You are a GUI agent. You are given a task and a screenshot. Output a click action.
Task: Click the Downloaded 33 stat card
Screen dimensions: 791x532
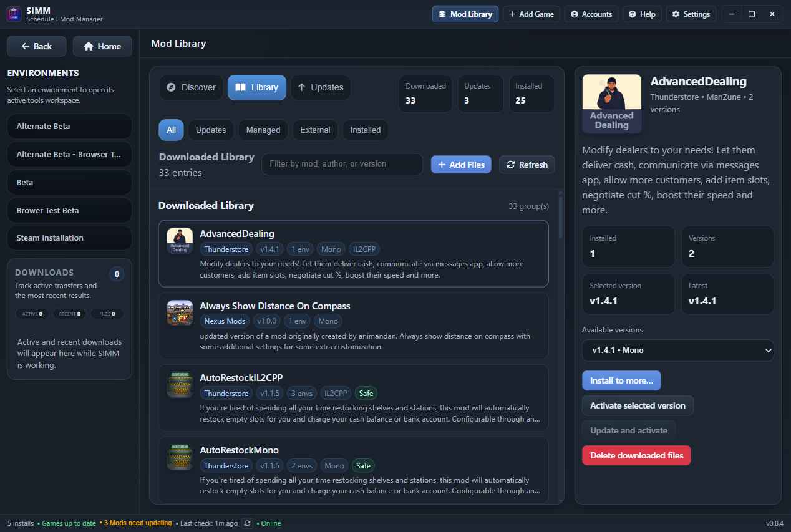(425, 94)
